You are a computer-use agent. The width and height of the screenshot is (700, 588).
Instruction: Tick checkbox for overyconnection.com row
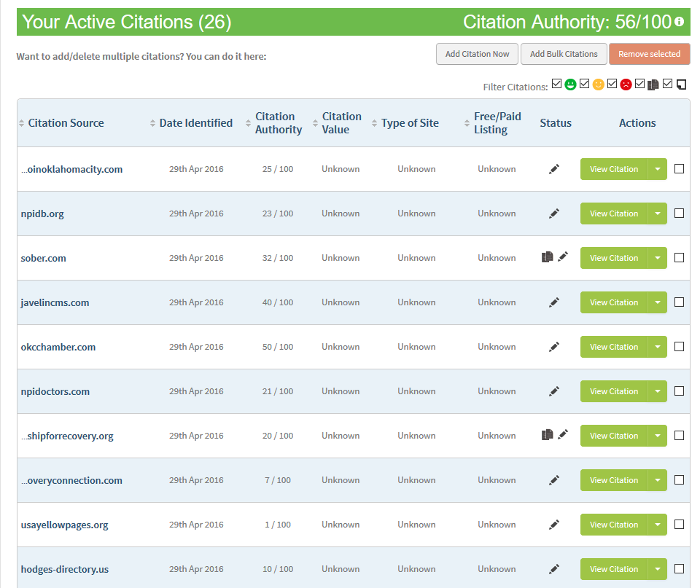click(x=679, y=479)
